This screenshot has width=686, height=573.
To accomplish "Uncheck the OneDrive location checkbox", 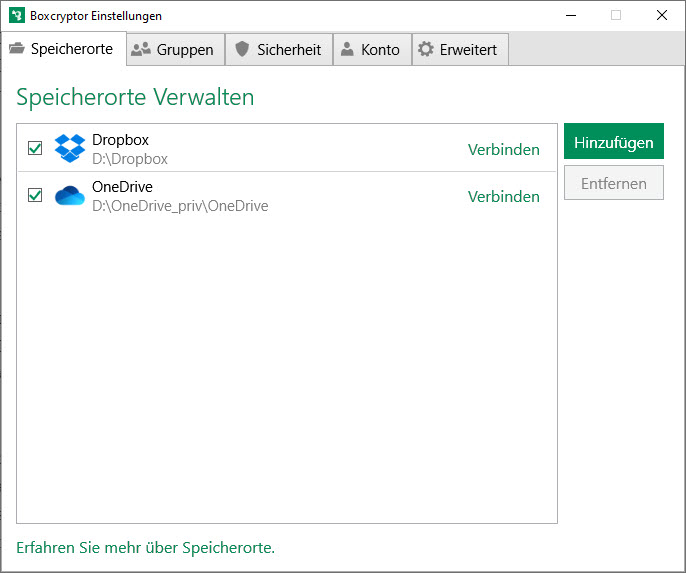I will (x=35, y=195).
